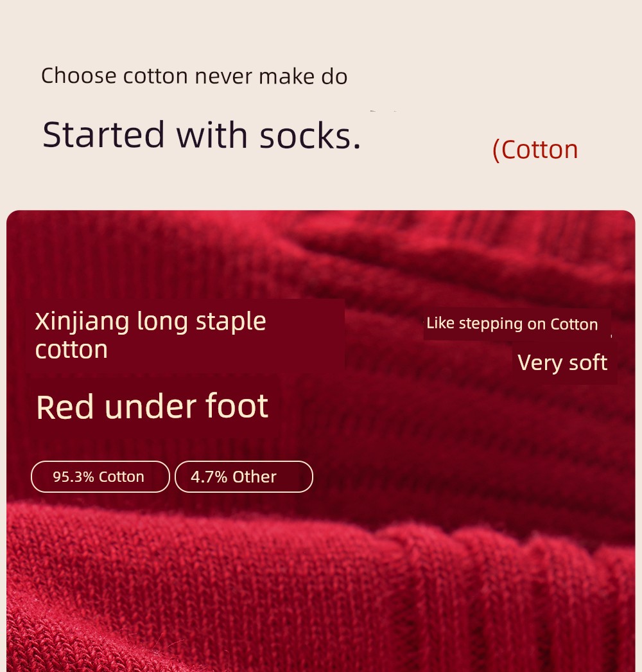
Task: Click the word 'Choose' in the tagline
Action: 79,76
